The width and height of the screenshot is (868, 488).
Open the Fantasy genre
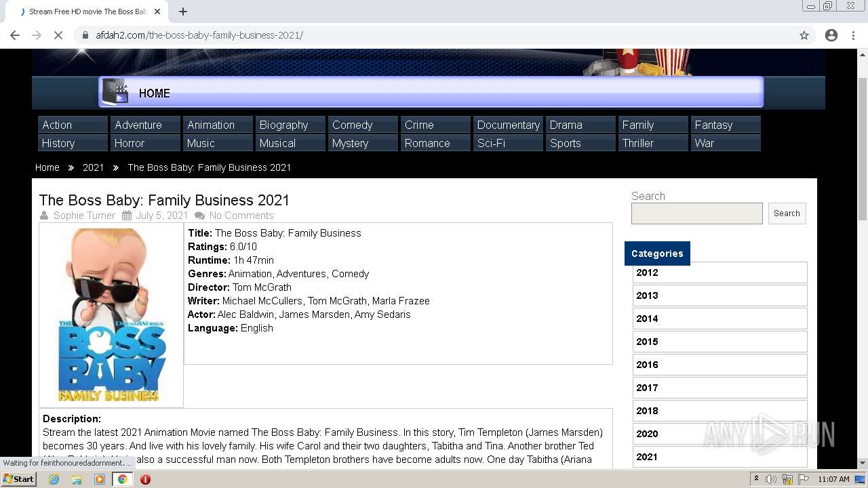[726, 125]
